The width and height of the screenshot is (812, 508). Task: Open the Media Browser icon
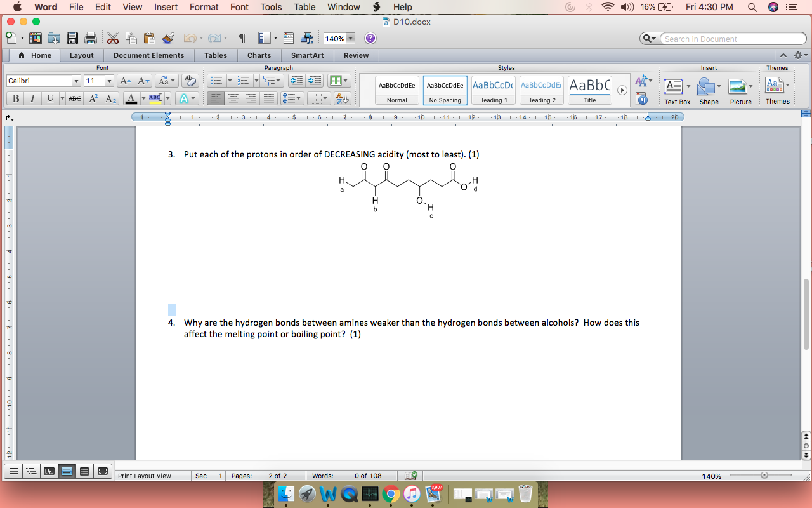pyautogui.click(x=307, y=38)
